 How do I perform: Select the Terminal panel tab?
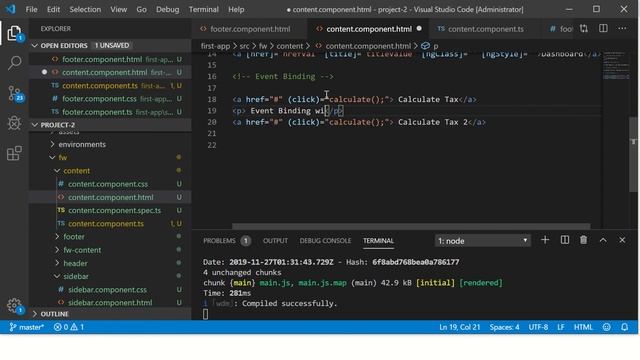(x=378, y=241)
